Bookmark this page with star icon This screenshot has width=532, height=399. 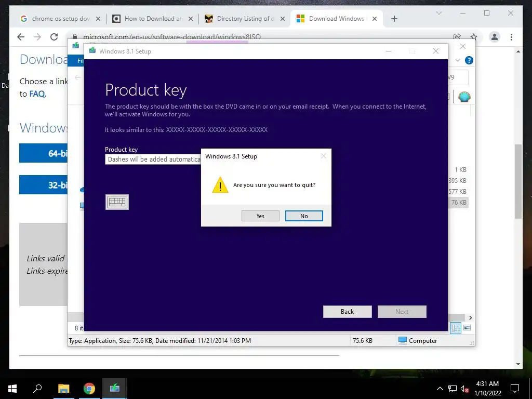474,37
